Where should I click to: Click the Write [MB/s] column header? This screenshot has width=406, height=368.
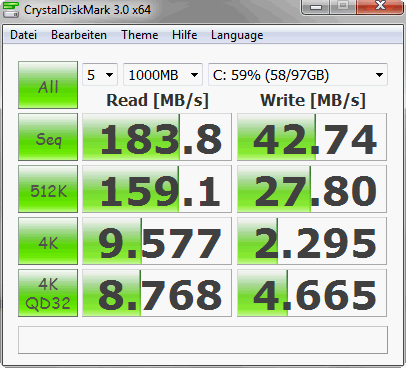[313, 100]
